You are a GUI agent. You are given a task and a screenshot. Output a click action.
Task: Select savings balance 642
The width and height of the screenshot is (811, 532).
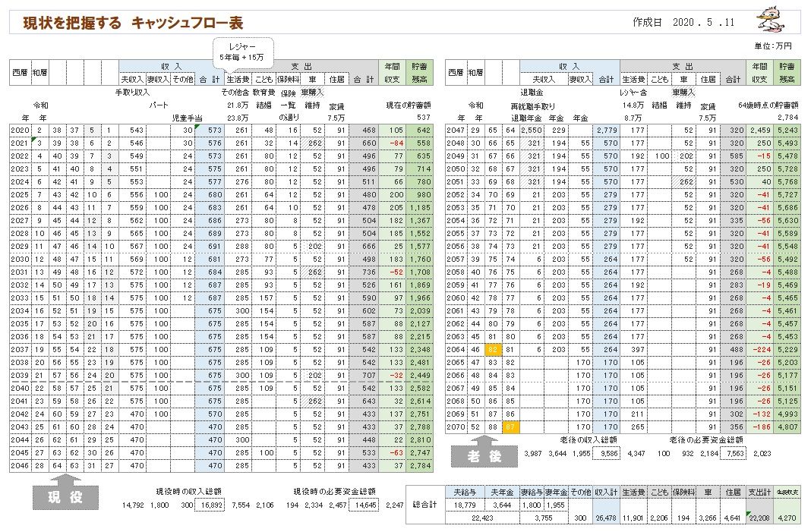click(419, 131)
